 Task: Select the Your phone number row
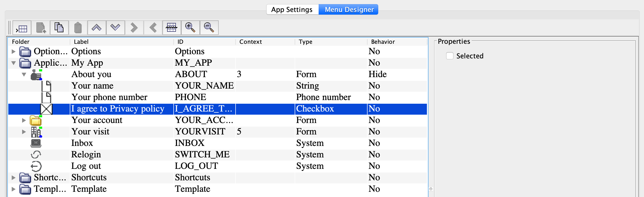point(109,97)
